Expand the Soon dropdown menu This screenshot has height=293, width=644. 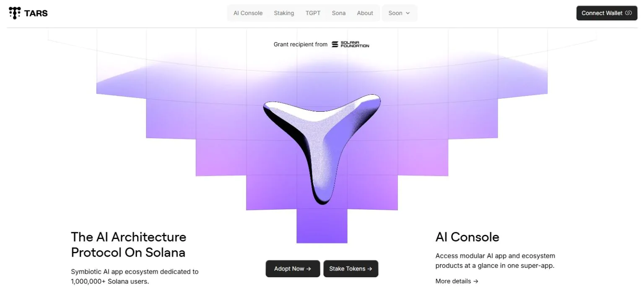pos(400,13)
